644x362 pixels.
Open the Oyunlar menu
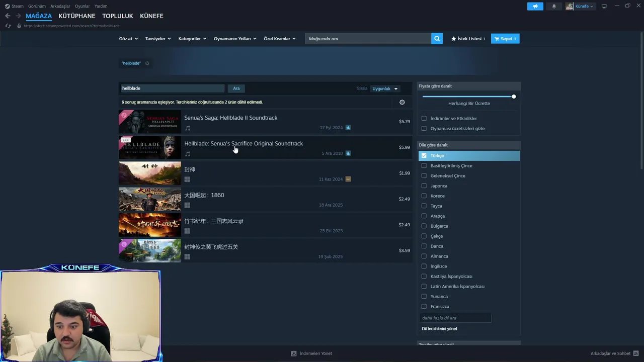tap(82, 6)
